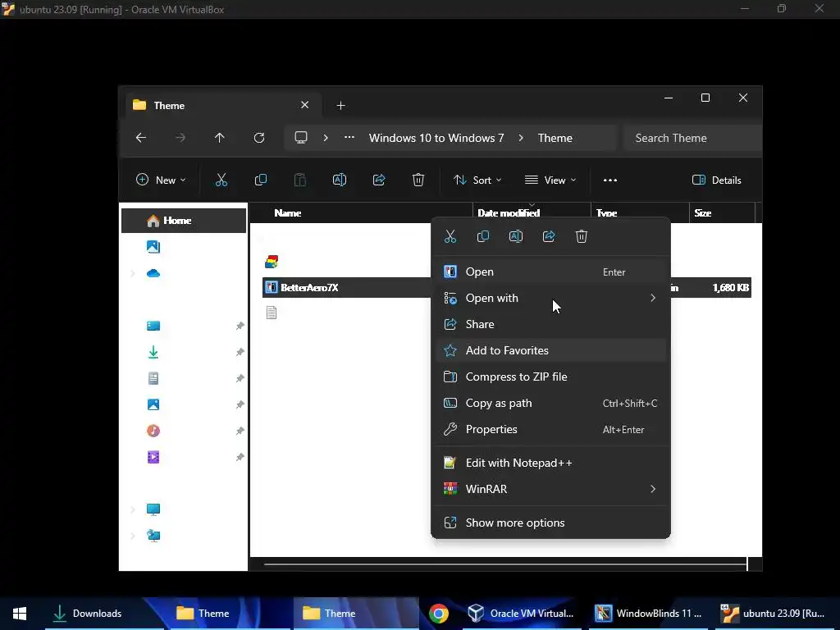Select Show more options
Image resolution: width=840 pixels, height=630 pixels.
click(550, 523)
